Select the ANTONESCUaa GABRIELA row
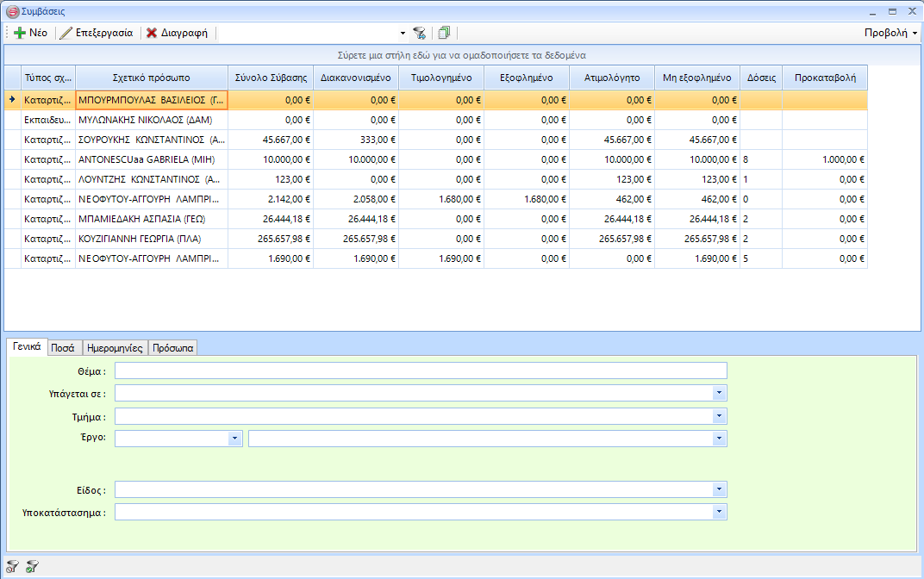 [x=151, y=159]
